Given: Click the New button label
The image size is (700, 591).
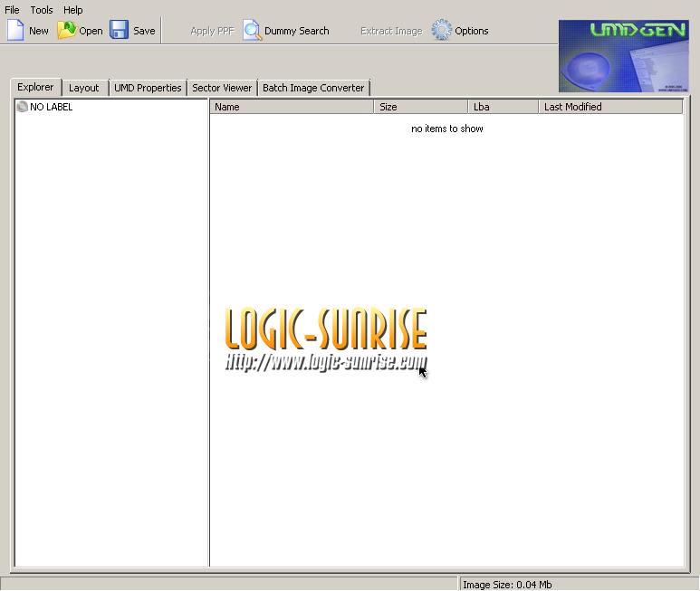Looking at the screenshot, I should point(39,31).
